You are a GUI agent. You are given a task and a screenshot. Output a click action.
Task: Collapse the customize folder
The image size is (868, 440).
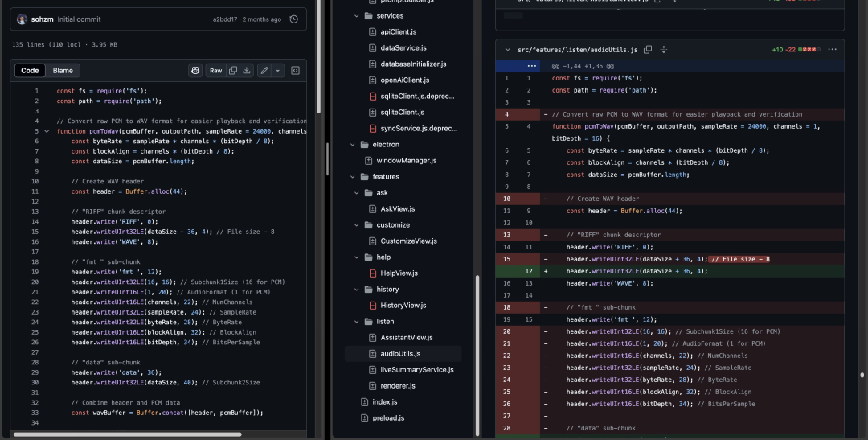pos(357,225)
